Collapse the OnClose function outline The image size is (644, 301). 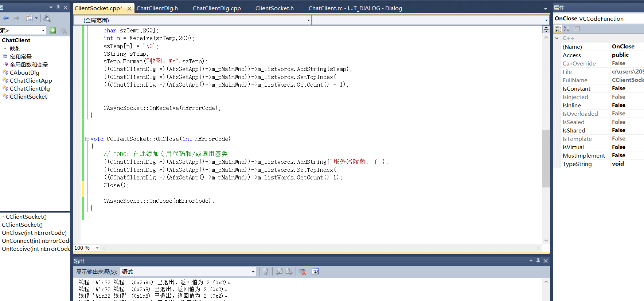(x=87, y=139)
